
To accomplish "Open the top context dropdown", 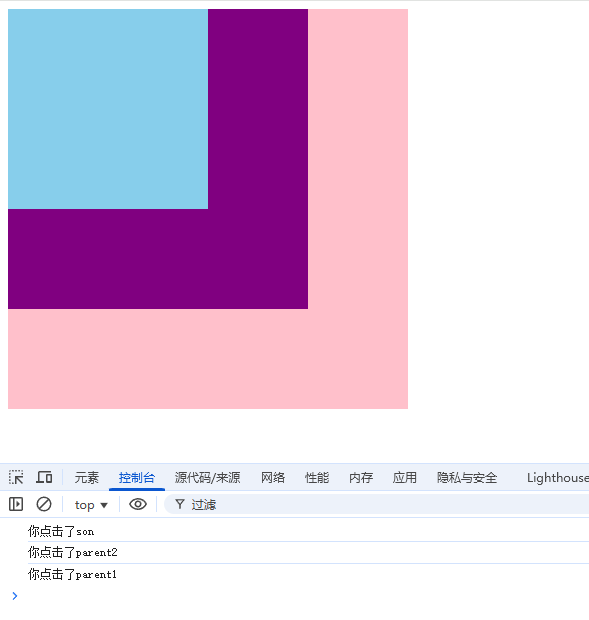I will tap(91, 505).
